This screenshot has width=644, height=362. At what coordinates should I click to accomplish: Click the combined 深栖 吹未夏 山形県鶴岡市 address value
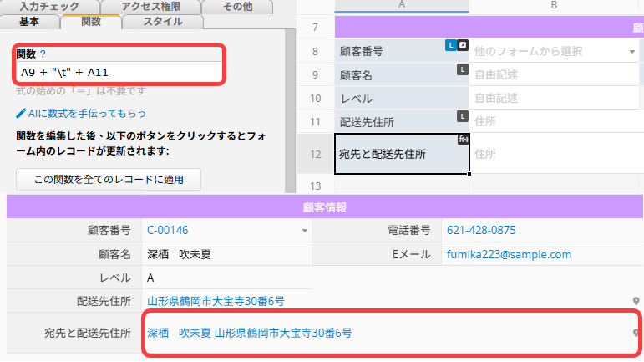[249, 333]
